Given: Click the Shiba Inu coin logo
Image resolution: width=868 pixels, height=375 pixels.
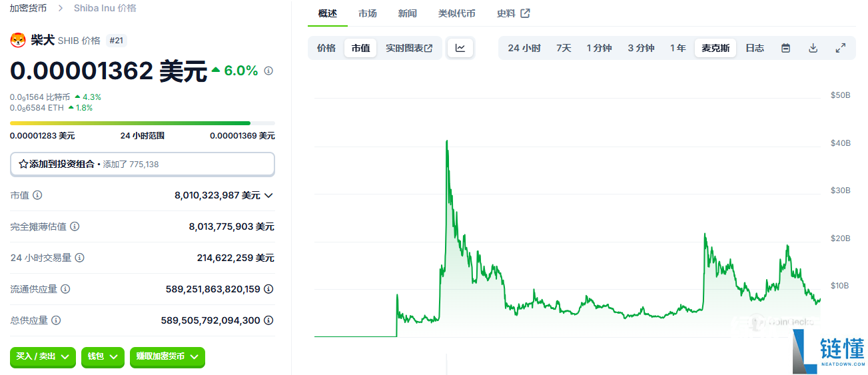Looking at the screenshot, I should coord(17,40).
